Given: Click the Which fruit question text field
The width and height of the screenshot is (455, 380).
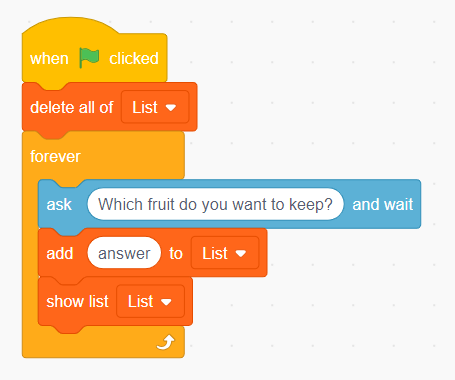Looking at the screenshot, I should pos(215,204).
